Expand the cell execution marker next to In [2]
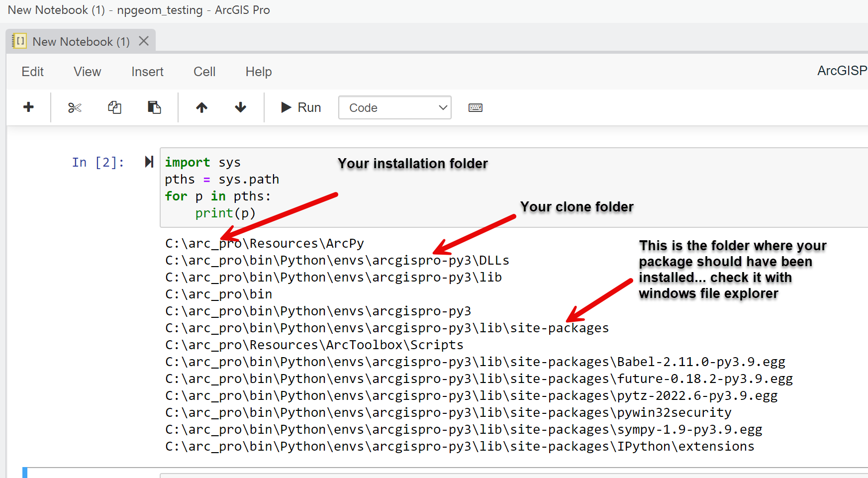Image resolution: width=868 pixels, height=478 pixels. (x=148, y=161)
